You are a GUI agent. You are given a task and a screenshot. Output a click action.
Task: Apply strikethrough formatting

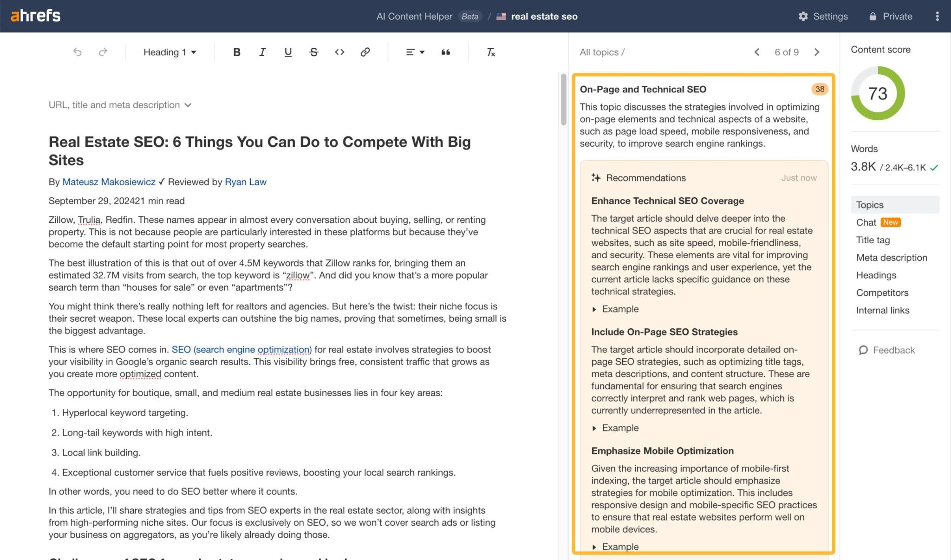pyautogui.click(x=314, y=52)
